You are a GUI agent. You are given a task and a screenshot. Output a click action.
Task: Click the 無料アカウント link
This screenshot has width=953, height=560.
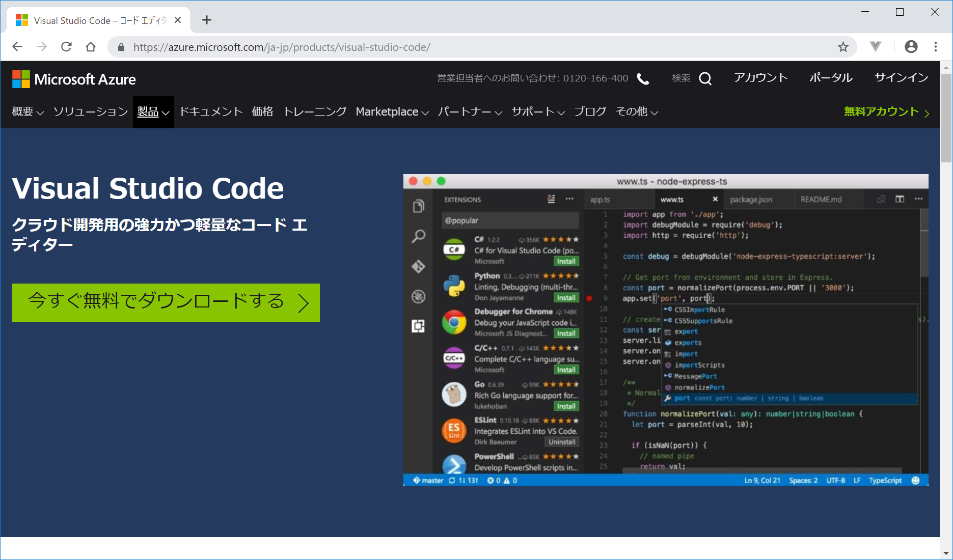click(x=886, y=112)
